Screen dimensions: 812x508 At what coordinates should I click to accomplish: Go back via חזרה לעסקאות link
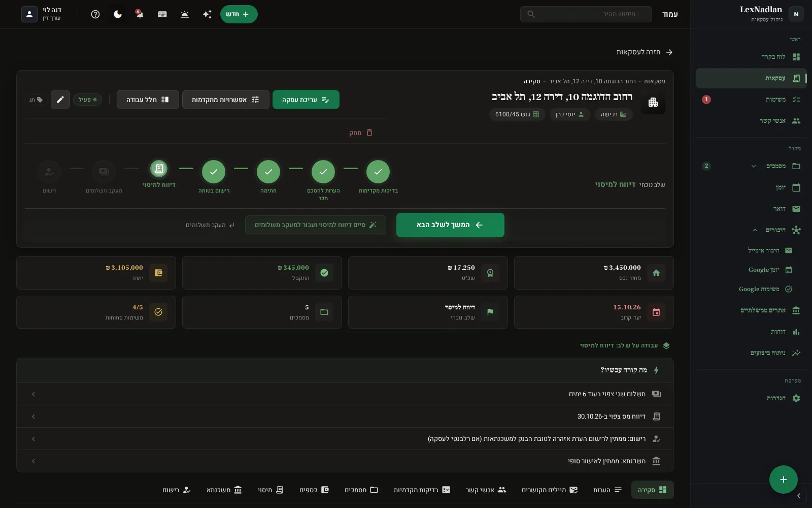[x=644, y=52]
